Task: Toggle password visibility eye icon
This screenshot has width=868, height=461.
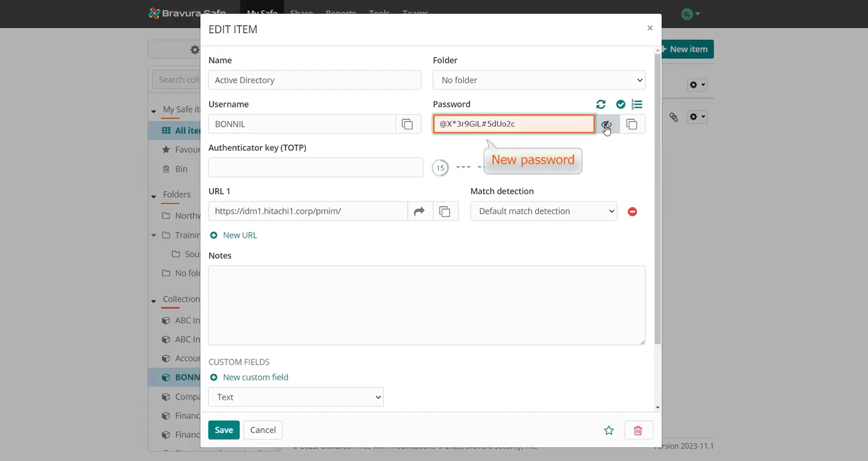Action: tap(607, 124)
